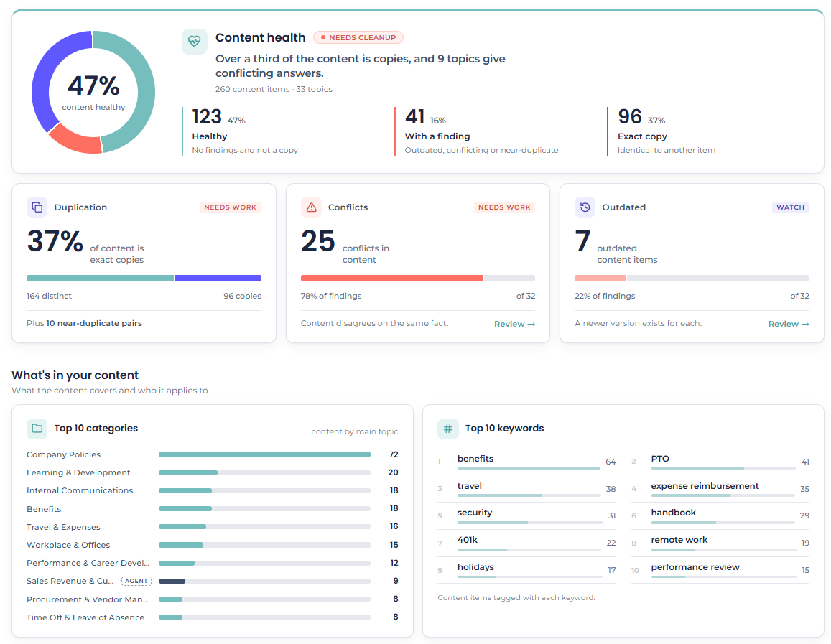Click the performance review keyword

click(695, 567)
